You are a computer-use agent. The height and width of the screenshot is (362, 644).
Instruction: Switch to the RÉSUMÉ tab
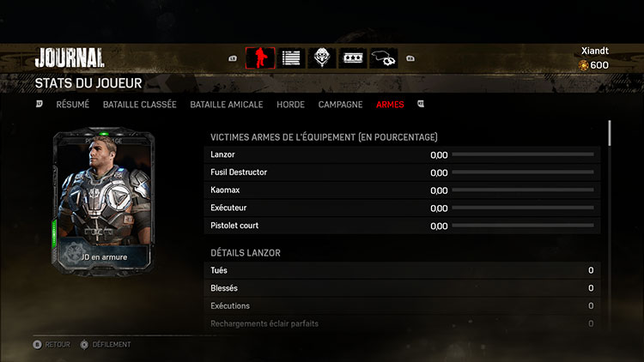point(73,105)
